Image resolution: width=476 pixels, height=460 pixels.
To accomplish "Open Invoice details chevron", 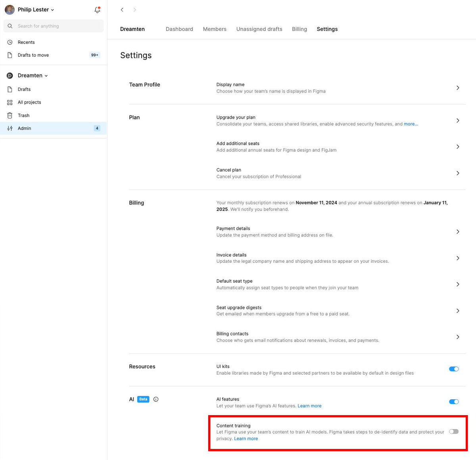I will pos(458,258).
